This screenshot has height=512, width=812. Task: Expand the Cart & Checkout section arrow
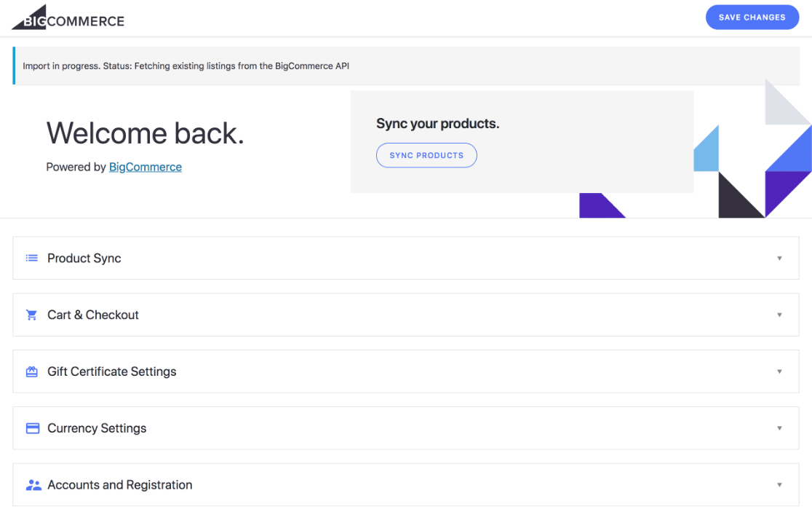point(779,315)
